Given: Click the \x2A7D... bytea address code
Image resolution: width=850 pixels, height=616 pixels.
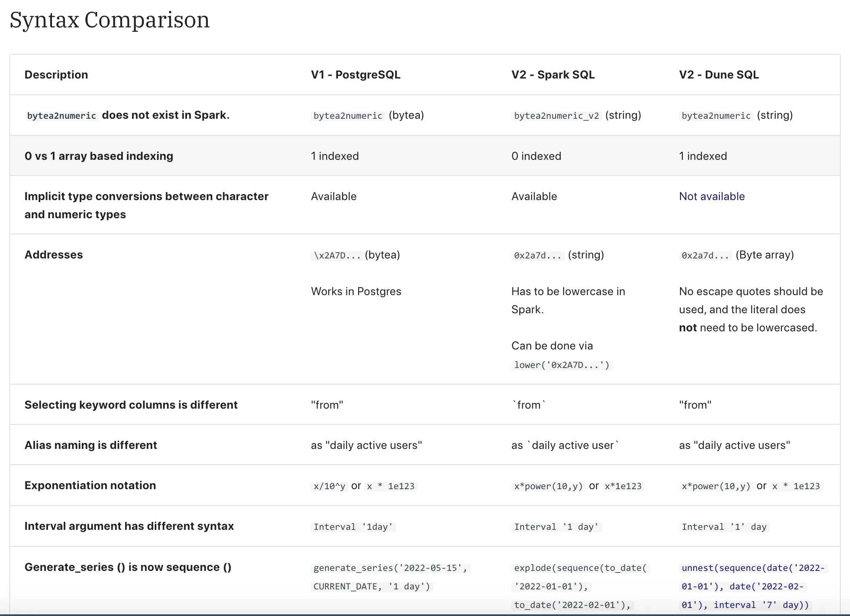Looking at the screenshot, I should 337,256.
